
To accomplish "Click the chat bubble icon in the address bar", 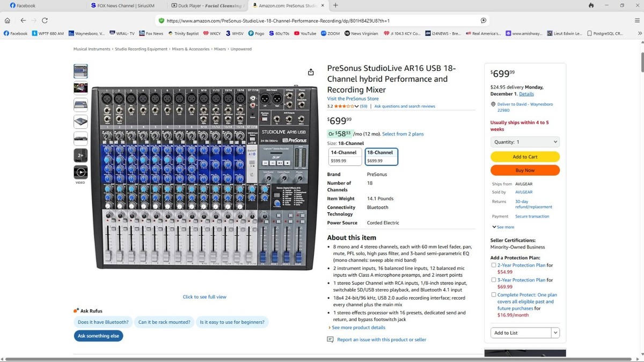I will (484, 20).
